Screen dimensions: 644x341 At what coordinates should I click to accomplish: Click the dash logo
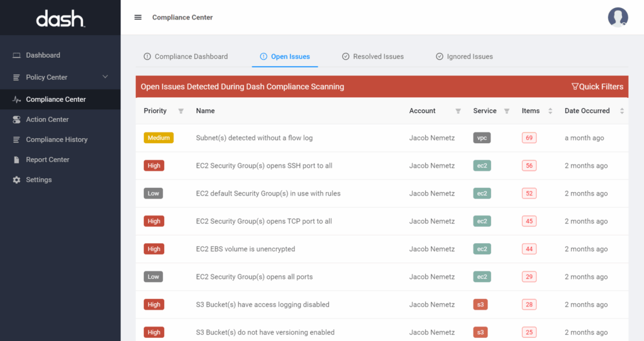pyautogui.click(x=60, y=18)
